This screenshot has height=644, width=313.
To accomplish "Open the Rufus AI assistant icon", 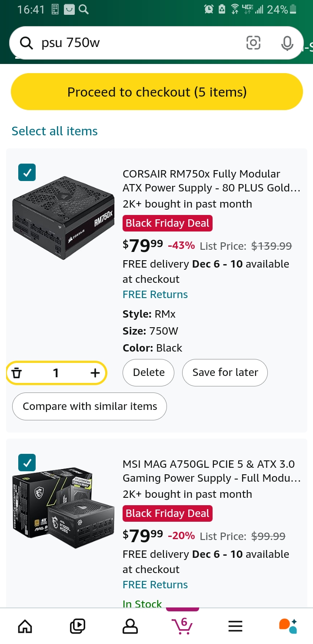I will pyautogui.click(x=288, y=626).
